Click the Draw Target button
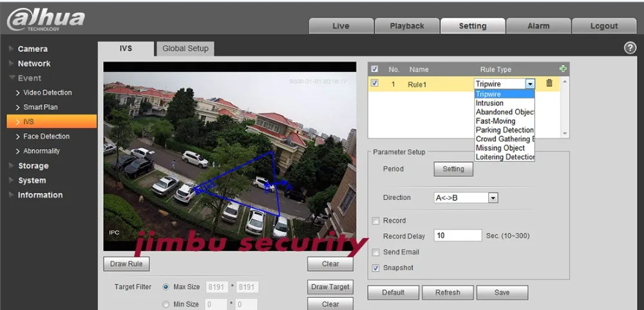This screenshot has height=310, width=644. 330,287
